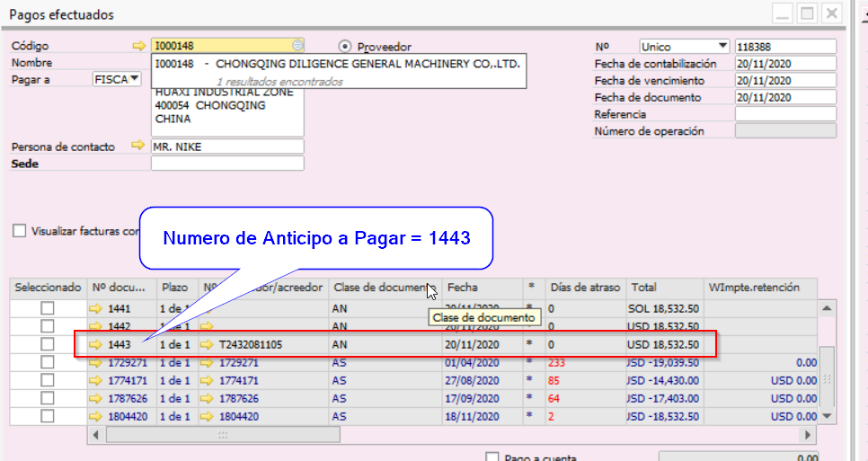The height and width of the screenshot is (461, 868).
Task: Select the Proveedor radio button
Action: [345, 47]
